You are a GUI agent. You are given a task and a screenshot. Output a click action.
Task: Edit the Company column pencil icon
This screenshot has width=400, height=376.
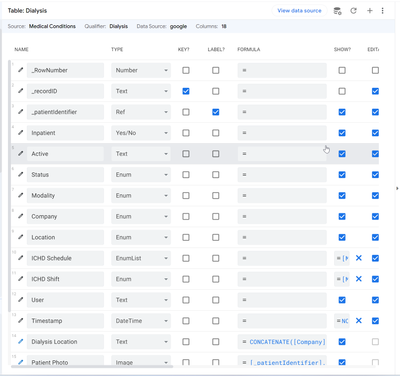(x=21, y=216)
